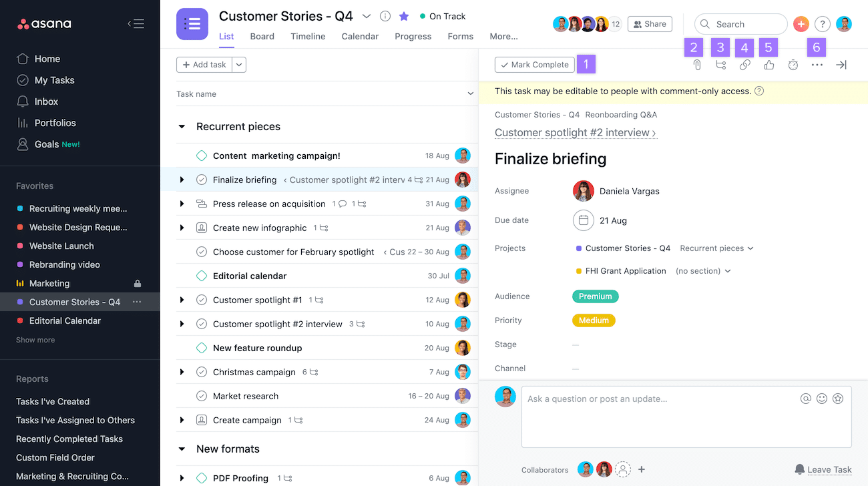Check off Christmas campaign task
The width and height of the screenshot is (868, 486).
202,372
